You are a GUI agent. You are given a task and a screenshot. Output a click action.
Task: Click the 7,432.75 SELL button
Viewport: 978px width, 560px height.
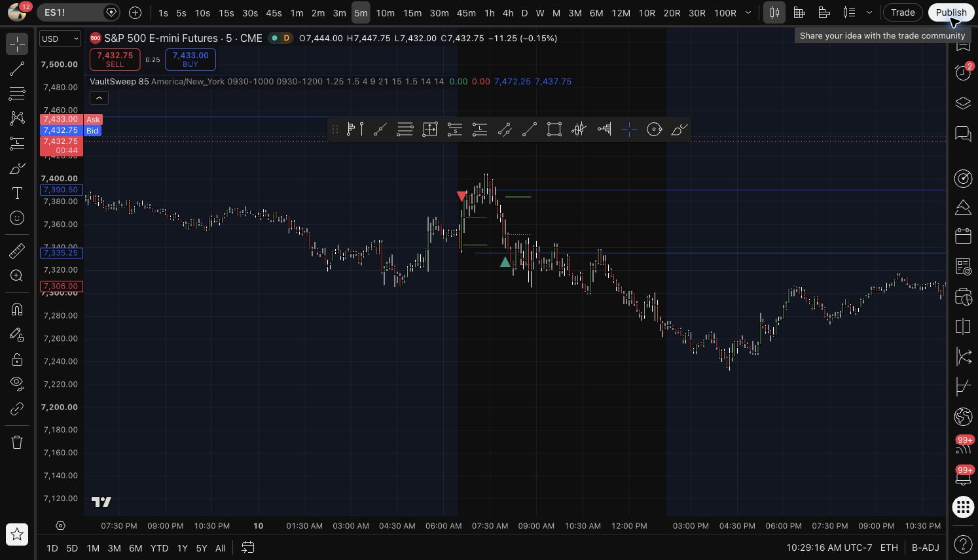pos(115,60)
